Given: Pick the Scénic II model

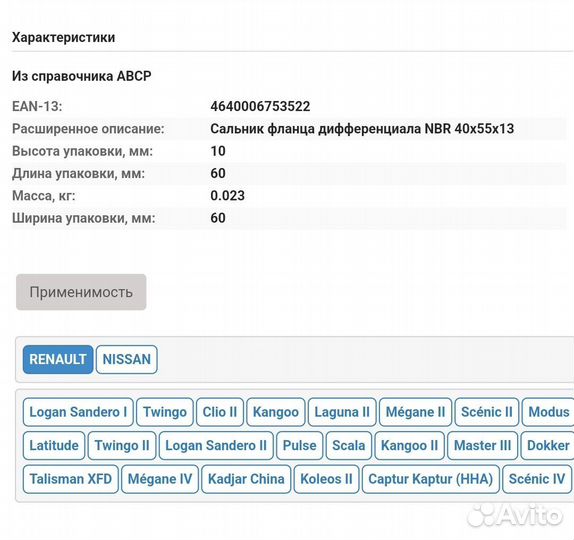Looking at the screenshot, I should coord(487,412).
